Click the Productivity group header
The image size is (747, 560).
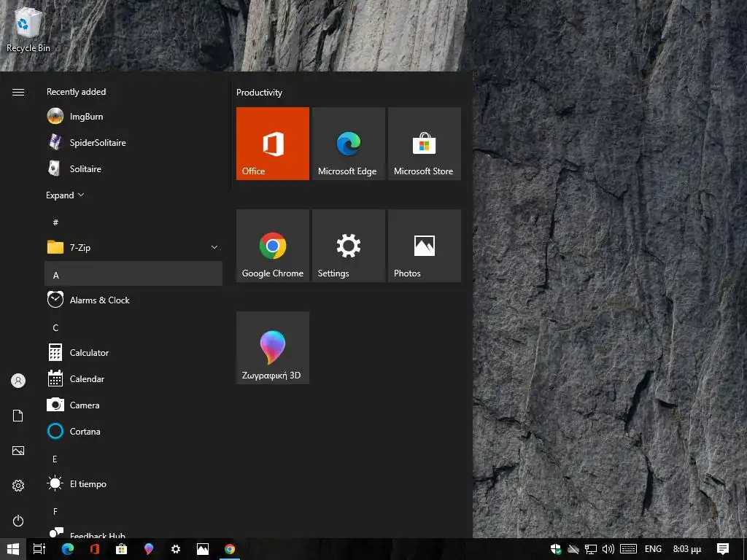[259, 93]
